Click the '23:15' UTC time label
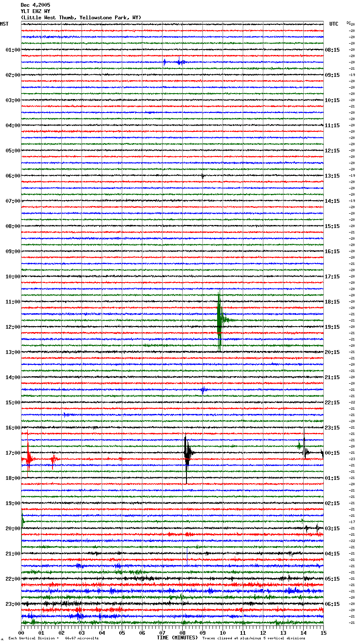 point(332,428)
